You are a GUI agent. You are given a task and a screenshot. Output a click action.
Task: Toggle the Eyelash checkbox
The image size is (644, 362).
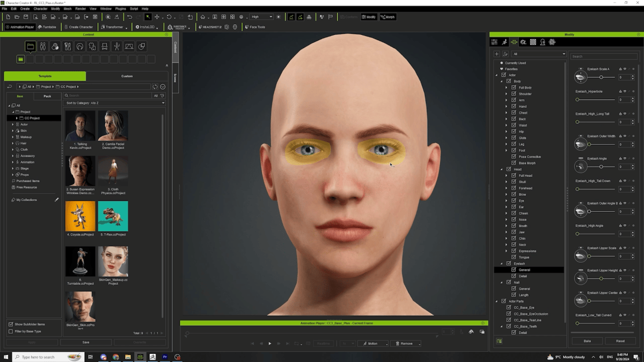pos(509,263)
